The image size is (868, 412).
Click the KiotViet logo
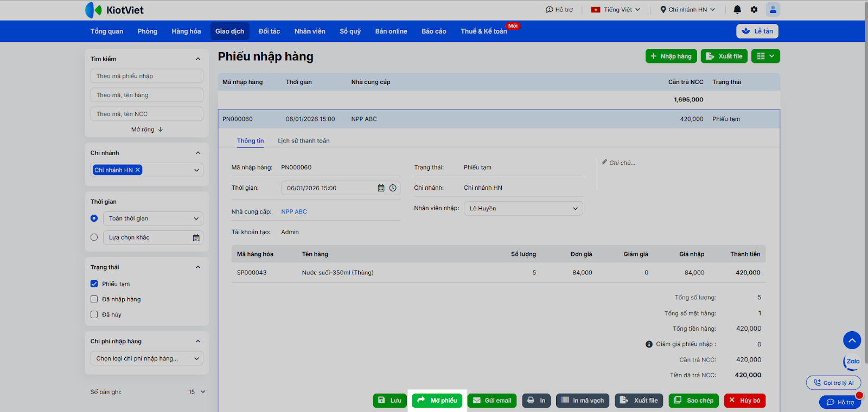point(114,10)
